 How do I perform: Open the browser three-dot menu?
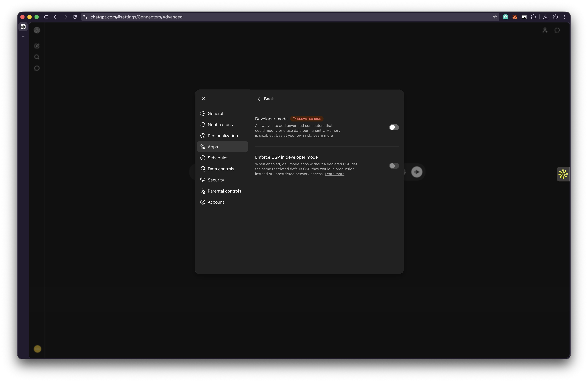coord(564,17)
